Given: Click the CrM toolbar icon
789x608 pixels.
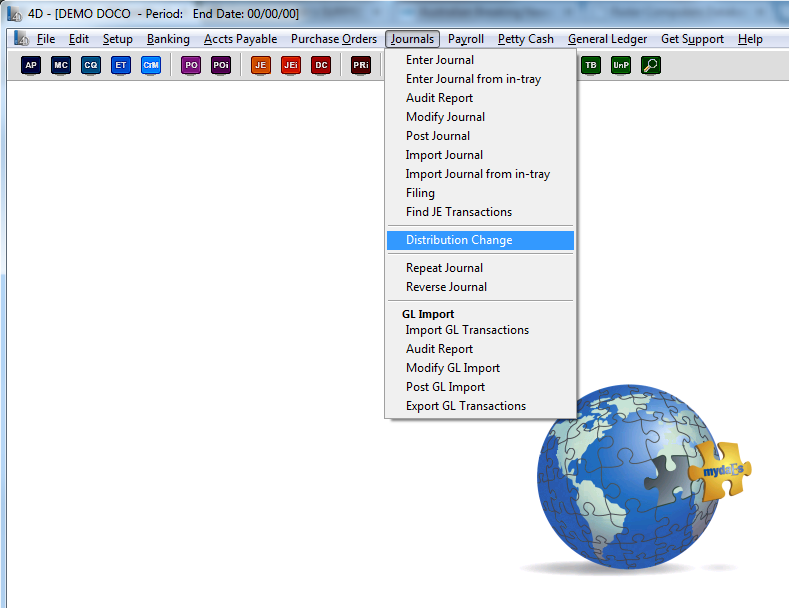Looking at the screenshot, I should click(151, 65).
